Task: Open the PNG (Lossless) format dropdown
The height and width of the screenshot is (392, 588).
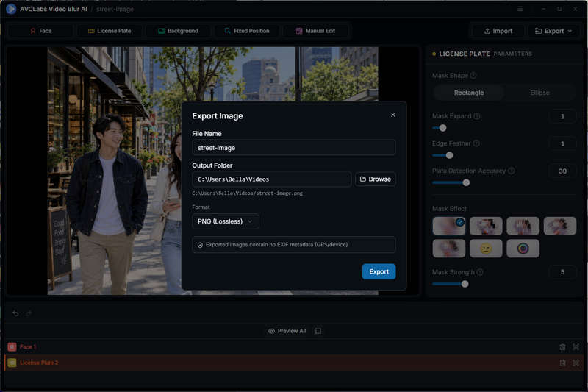Action: point(226,221)
